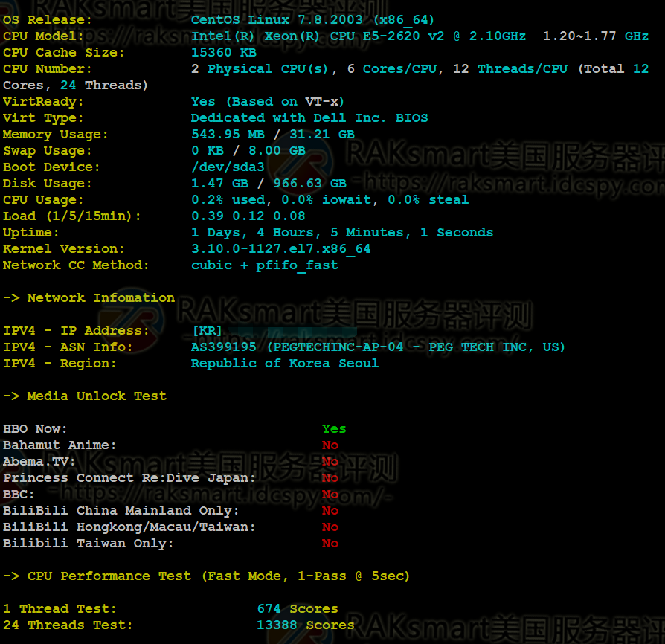Click the CPU frequency range "1.20~1.77 GHz"
Viewport: 665px width, 644px height.
click(595, 36)
